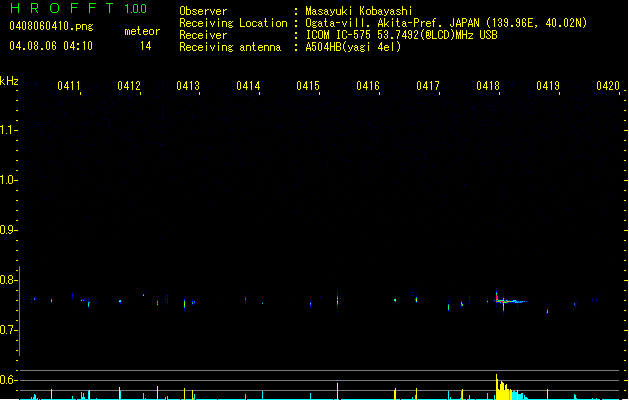The height and width of the screenshot is (400, 629).
Task: Select the file name 0408060410.png
Action: tap(51, 26)
